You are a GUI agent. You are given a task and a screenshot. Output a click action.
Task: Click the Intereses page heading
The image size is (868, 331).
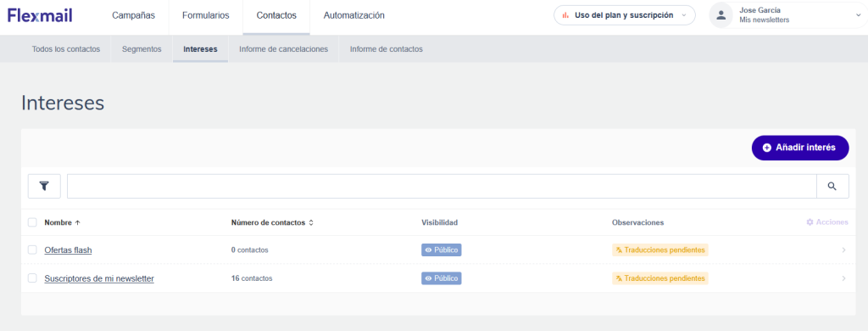(x=63, y=104)
